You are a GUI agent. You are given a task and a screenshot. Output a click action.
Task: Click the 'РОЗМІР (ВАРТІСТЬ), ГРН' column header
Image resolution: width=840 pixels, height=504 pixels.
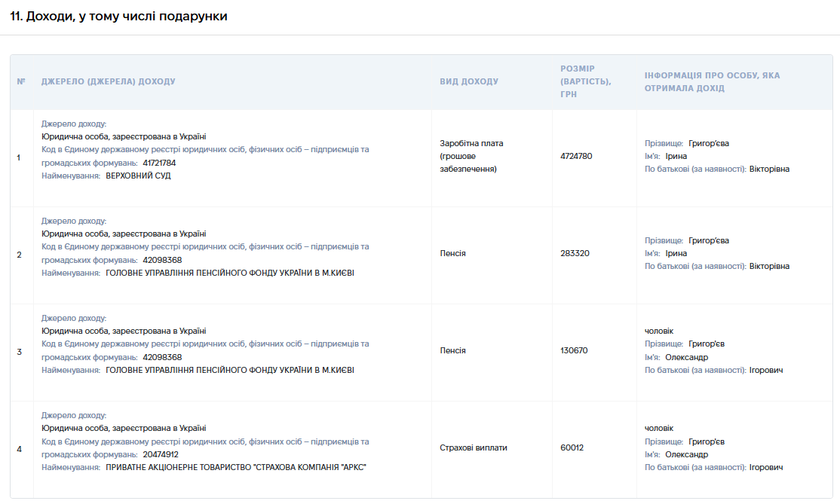click(x=586, y=81)
